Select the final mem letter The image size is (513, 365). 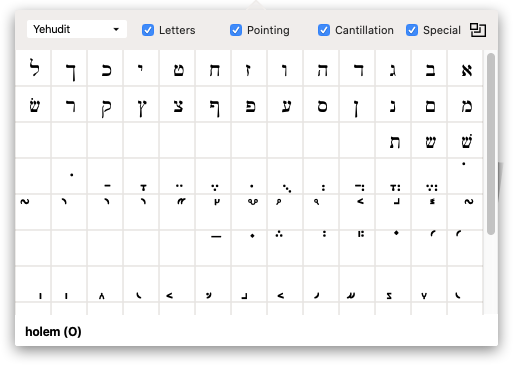click(x=430, y=104)
